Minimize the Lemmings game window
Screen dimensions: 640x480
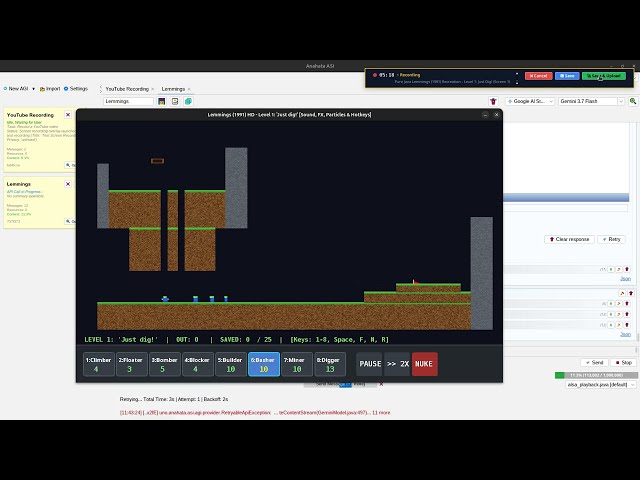(485, 115)
